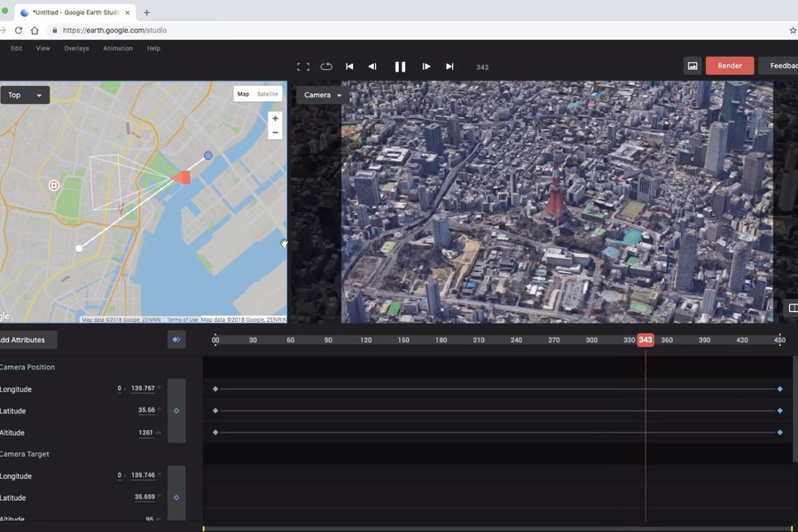
Task: Edit Camera Position latitude value 35.66
Action: tap(146, 411)
